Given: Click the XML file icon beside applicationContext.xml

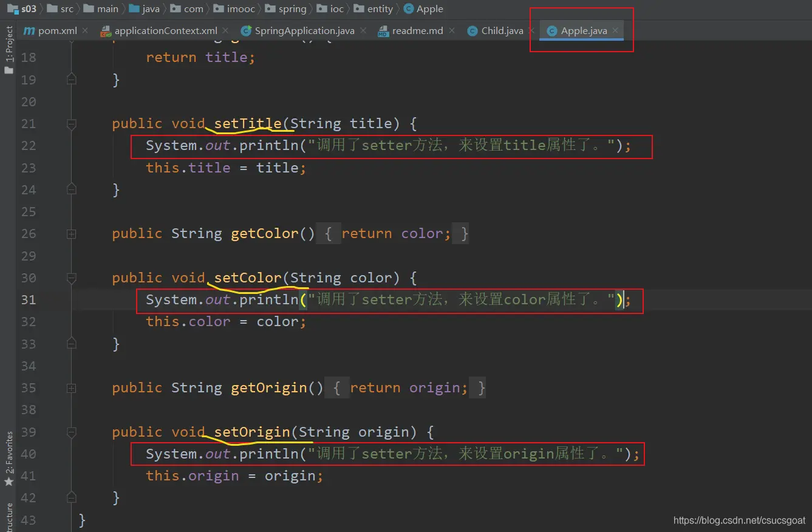Looking at the screenshot, I should click(x=106, y=31).
